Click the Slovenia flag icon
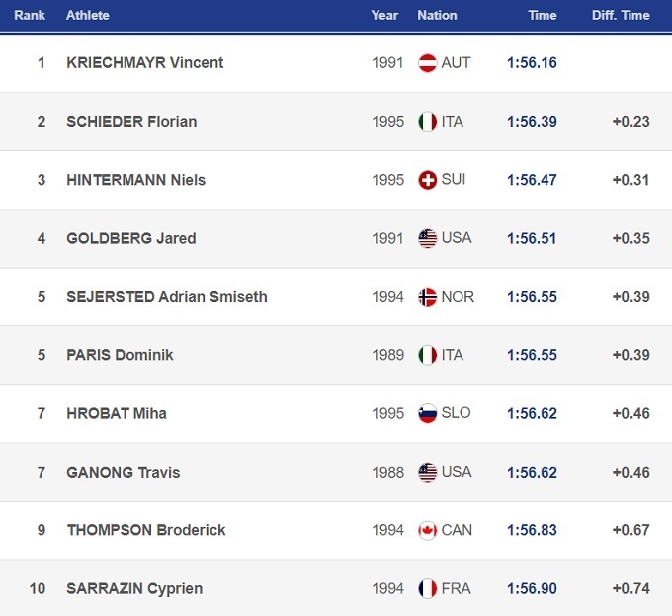672x616 pixels. click(428, 413)
